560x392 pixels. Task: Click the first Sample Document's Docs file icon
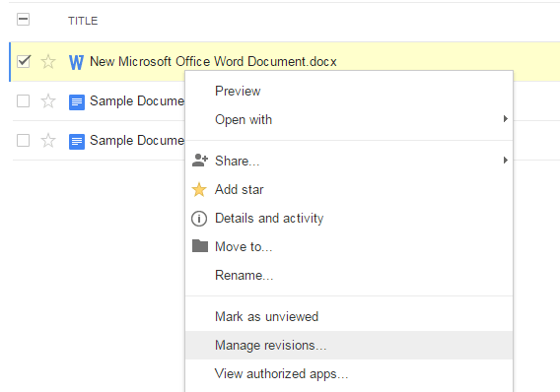click(77, 102)
